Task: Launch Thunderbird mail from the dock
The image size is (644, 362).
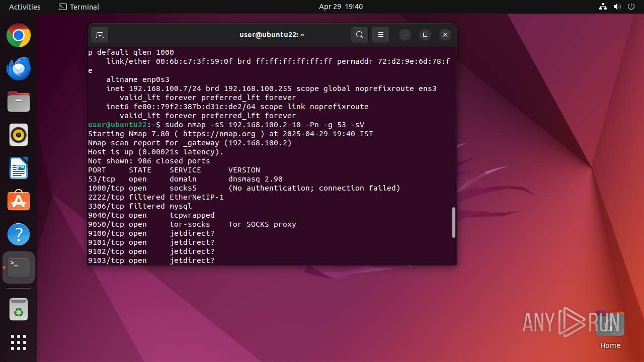Action: tap(19, 69)
